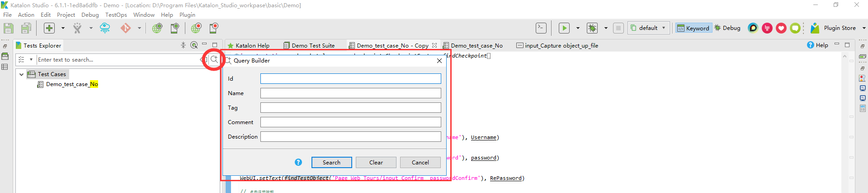Image resolution: width=868 pixels, height=193 pixels.
Task: Switch to Katalon Help tab
Action: tap(249, 46)
